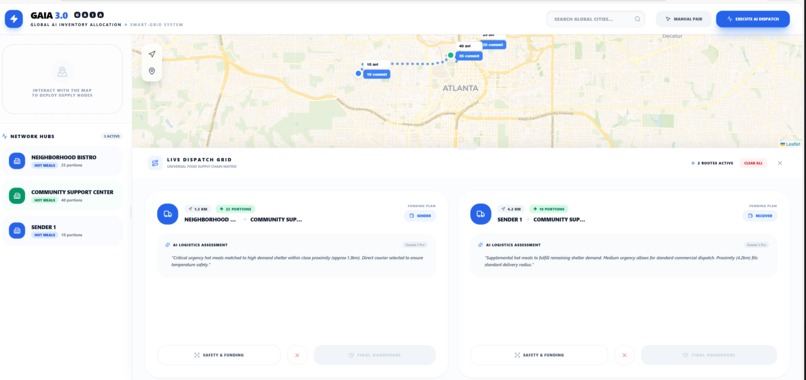Select the Community Support Center hub icon
The width and height of the screenshot is (806, 380).
click(x=17, y=195)
